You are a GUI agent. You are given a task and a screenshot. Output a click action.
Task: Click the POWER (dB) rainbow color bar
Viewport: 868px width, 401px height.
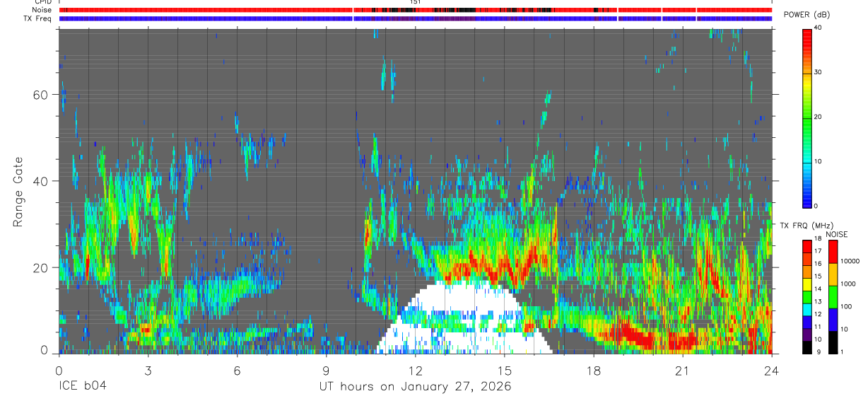tap(807, 117)
